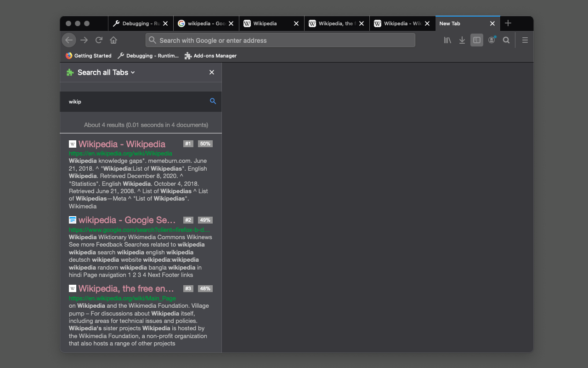
Task: Click the en.wikipedia.org/wiki/Main_Page URL
Action: tap(122, 298)
